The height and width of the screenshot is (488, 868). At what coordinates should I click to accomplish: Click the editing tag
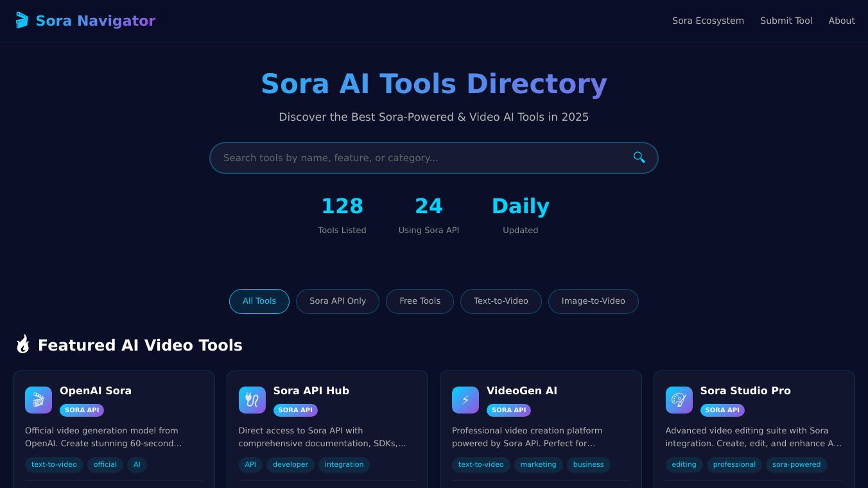point(684,465)
